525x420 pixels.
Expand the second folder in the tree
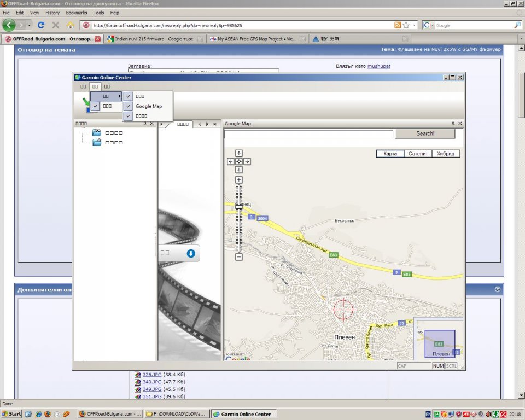coord(97,142)
